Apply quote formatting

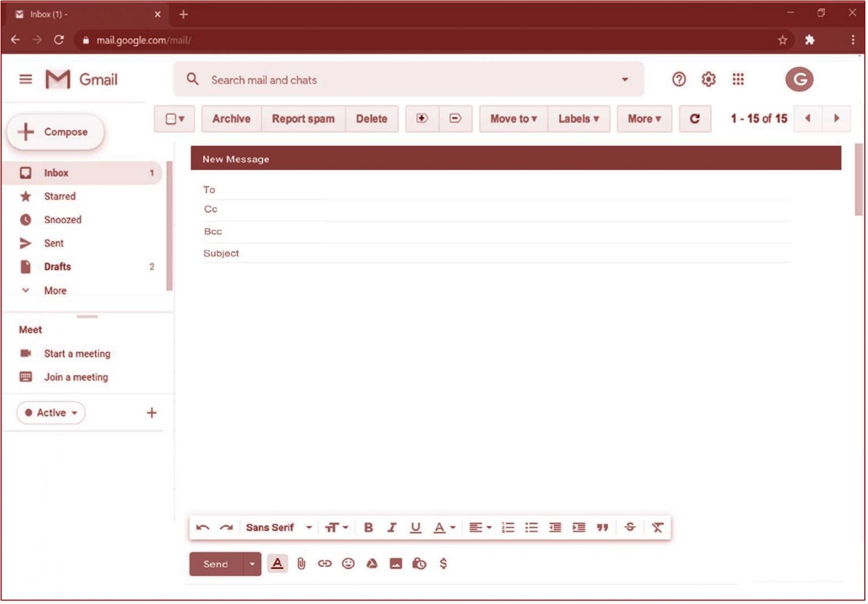click(602, 527)
